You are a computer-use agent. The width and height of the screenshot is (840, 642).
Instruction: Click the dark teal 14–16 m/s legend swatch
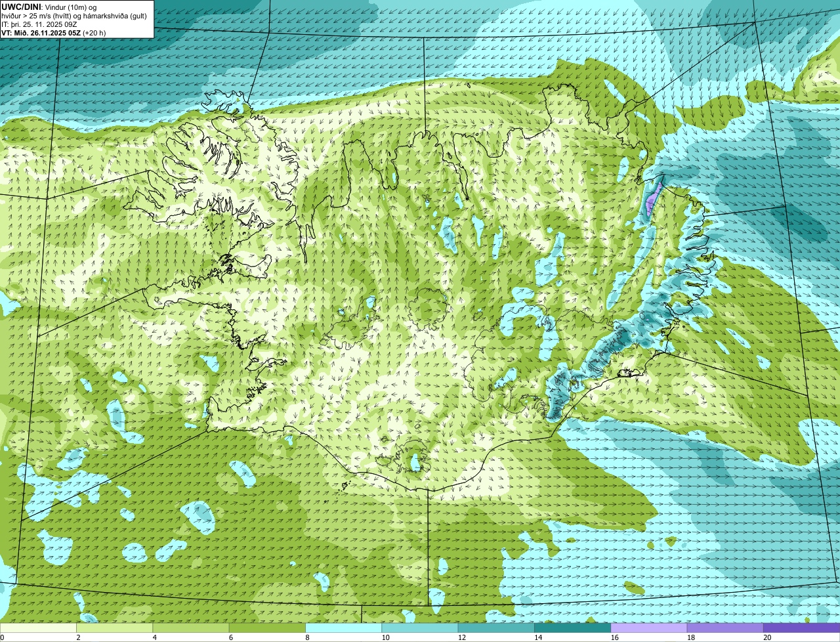click(x=573, y=628)
